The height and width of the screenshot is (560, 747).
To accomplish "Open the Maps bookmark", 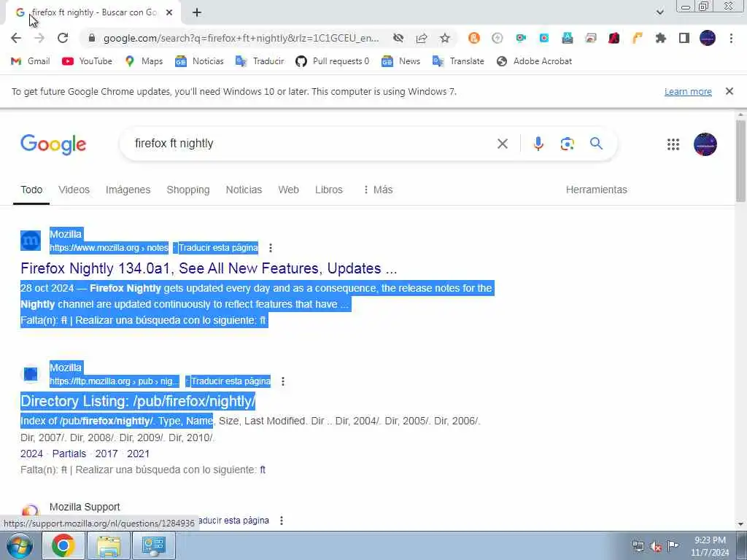I will 144,61.
